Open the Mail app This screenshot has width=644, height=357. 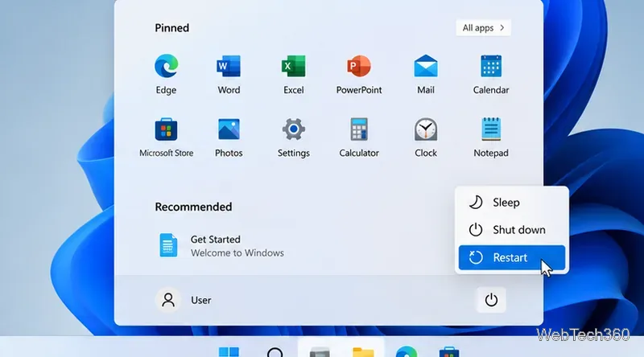pyautogui.click(x=426, y=74)
